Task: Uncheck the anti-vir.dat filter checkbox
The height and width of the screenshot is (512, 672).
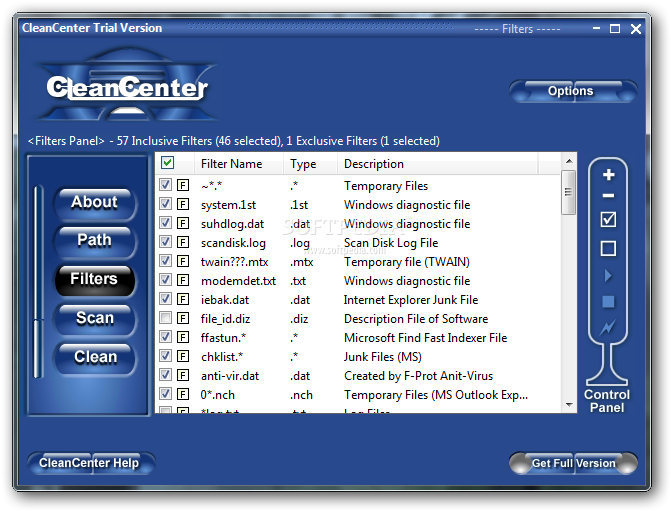Action: pyautogui.click(x=165, y=375)
